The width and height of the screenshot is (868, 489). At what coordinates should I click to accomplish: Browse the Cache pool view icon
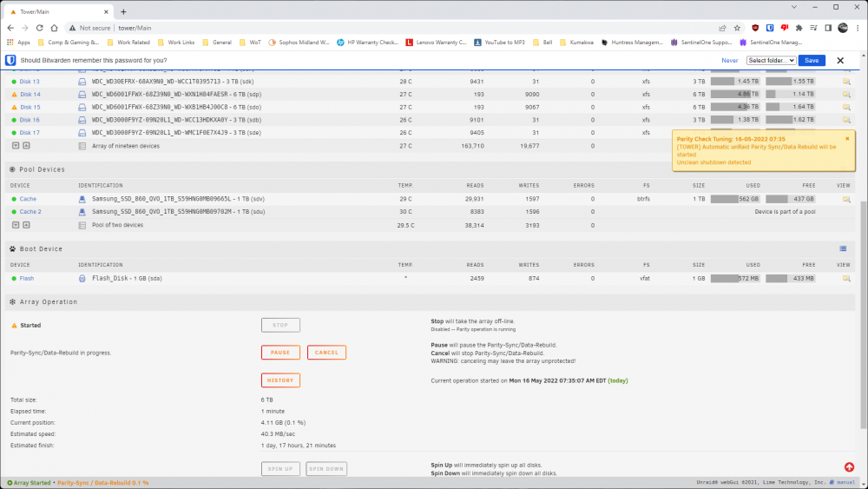[845, 199]
